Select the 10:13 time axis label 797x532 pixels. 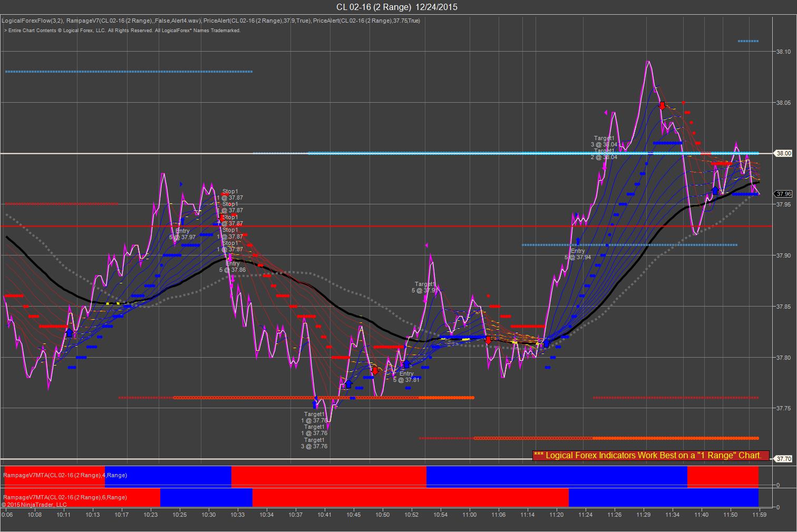tap(93, 515)
